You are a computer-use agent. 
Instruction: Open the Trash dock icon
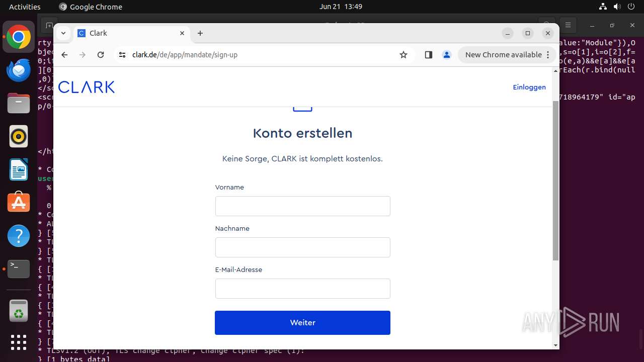tap(19, 310)
